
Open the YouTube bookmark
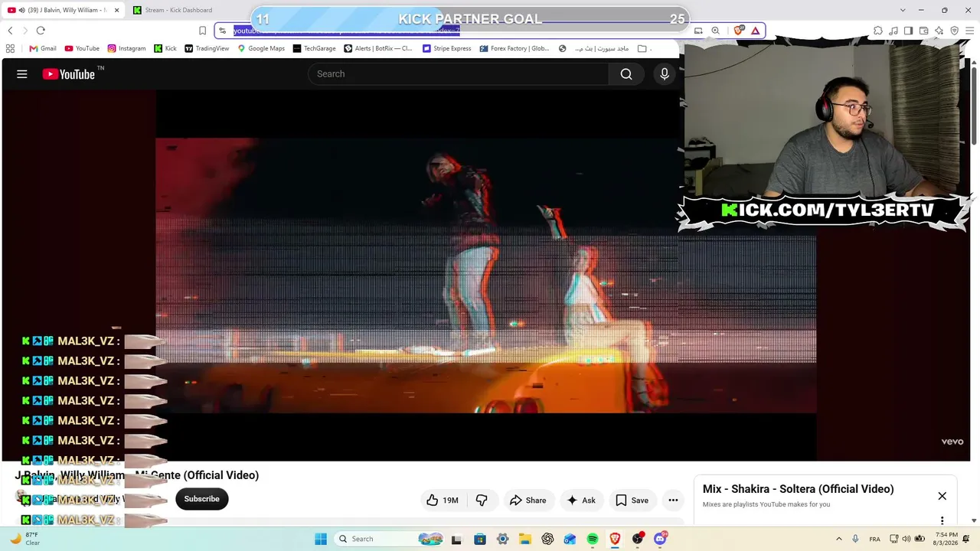82,48
